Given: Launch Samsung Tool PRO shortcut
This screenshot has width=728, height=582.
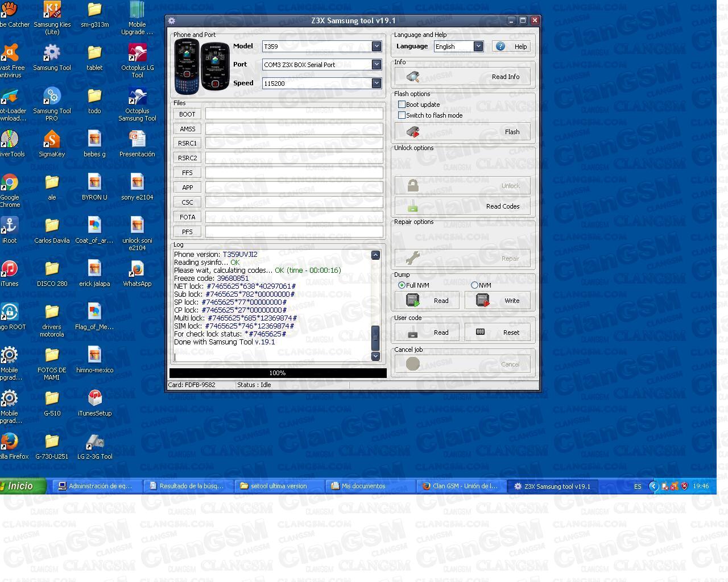Looking at the screenshot, I should click(52, 103).
